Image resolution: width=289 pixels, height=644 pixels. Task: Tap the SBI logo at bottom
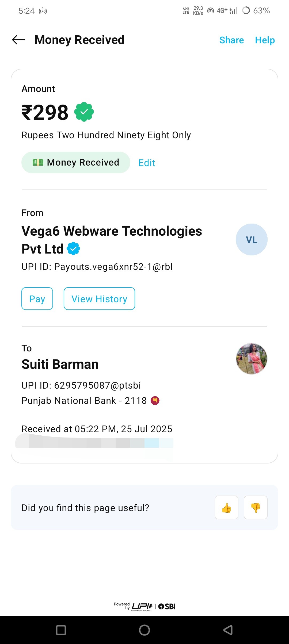[x=167, y=606]
